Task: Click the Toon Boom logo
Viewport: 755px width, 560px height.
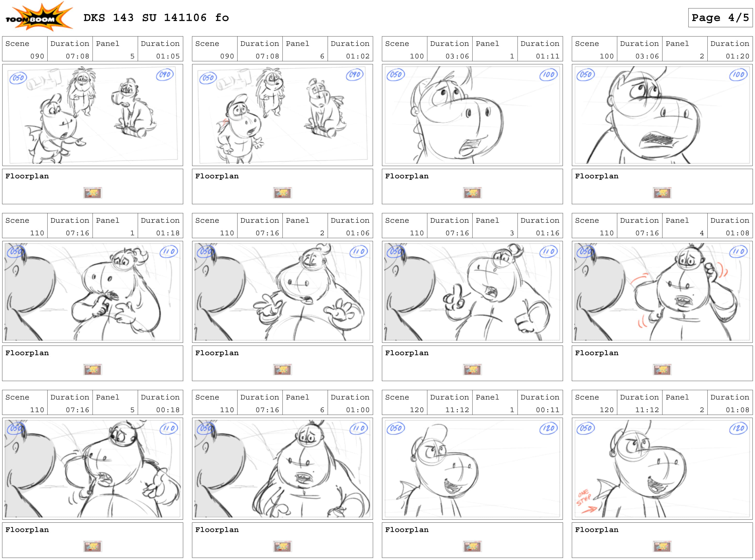Action: click(39, 16)
